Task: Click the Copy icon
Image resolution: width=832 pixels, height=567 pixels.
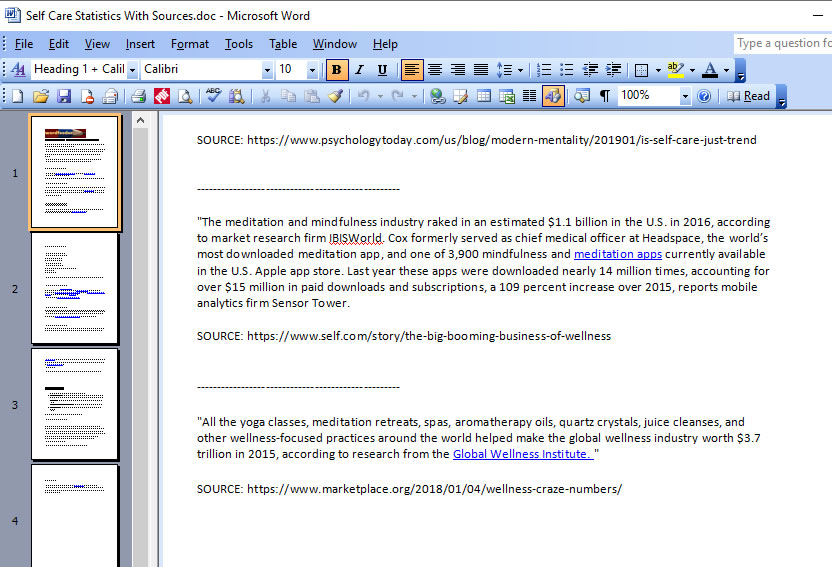Action: (x=288, y=96)
